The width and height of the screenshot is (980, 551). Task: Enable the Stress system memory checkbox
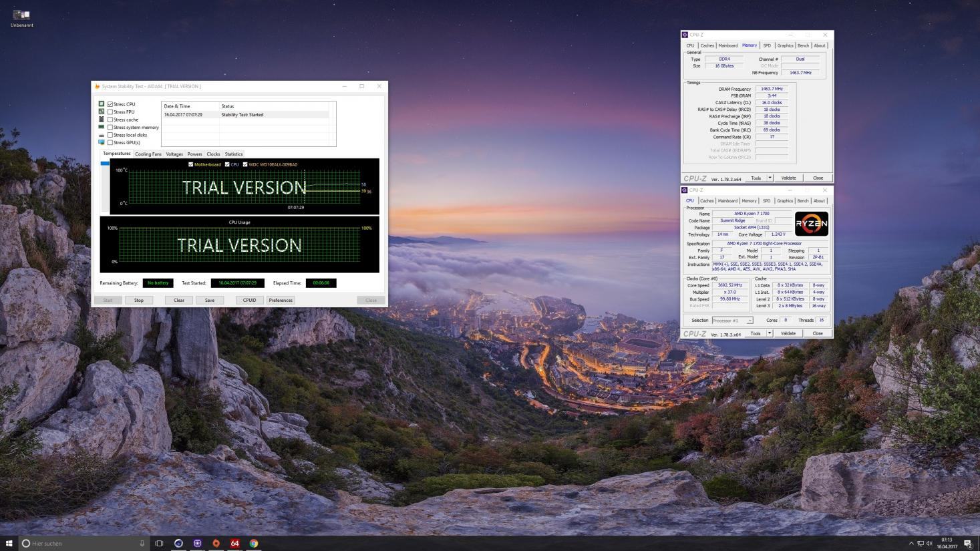(110, 127)
